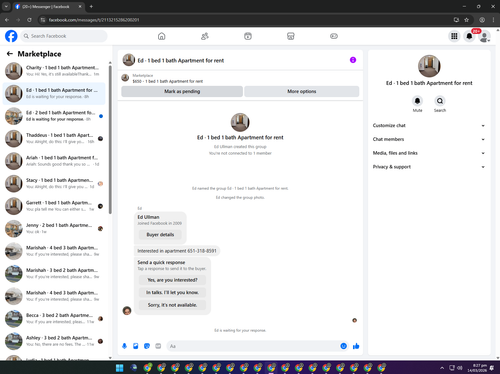The image size is (500, 374).
Task: Choose a sticker icon
Action: (x=147, y=346)
